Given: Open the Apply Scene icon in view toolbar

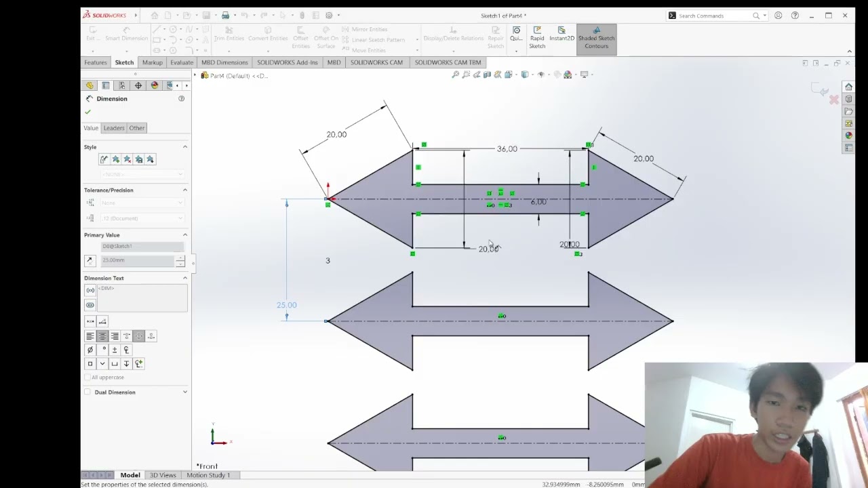Looking at the screenshot, I should 568,75.
